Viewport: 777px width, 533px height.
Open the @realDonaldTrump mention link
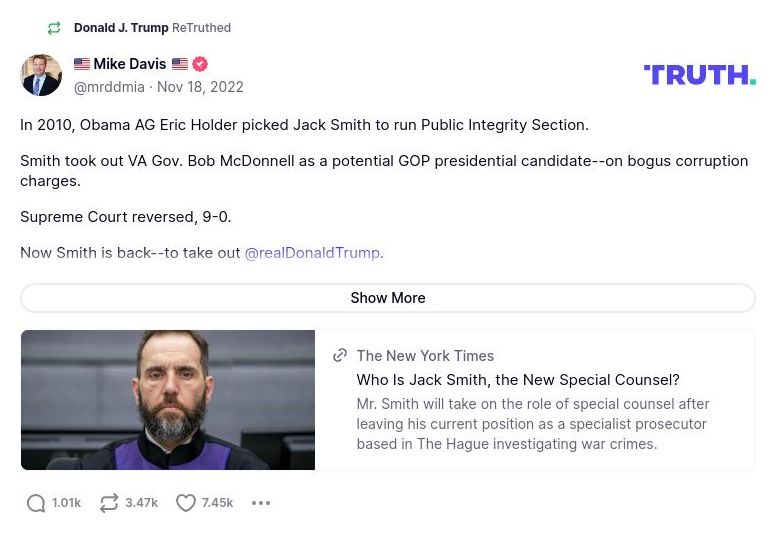(x=312, y=253)
